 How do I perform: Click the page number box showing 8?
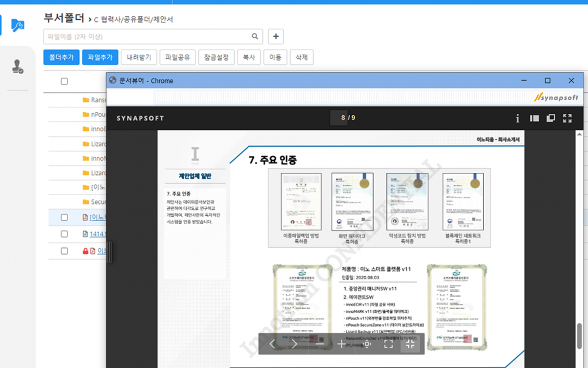pos(339,118)
